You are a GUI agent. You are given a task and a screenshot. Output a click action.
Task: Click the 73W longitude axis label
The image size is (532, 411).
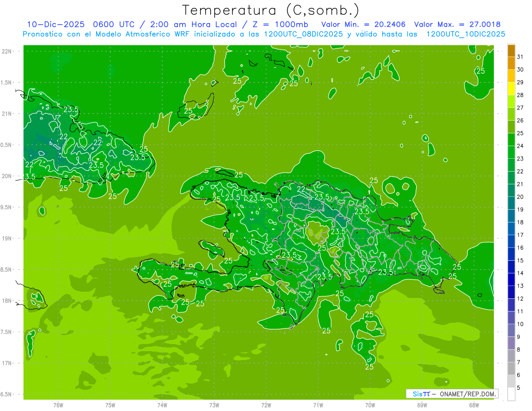[214, 405]
